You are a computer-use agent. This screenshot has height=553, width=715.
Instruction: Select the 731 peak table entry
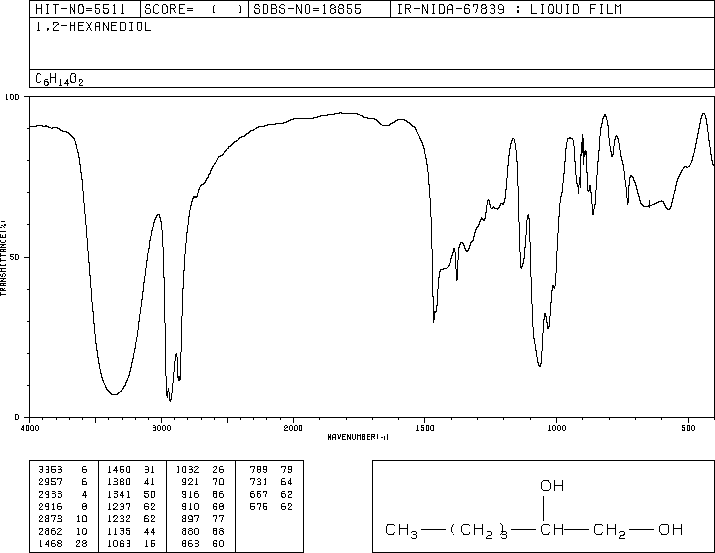(x=271, y=481)
